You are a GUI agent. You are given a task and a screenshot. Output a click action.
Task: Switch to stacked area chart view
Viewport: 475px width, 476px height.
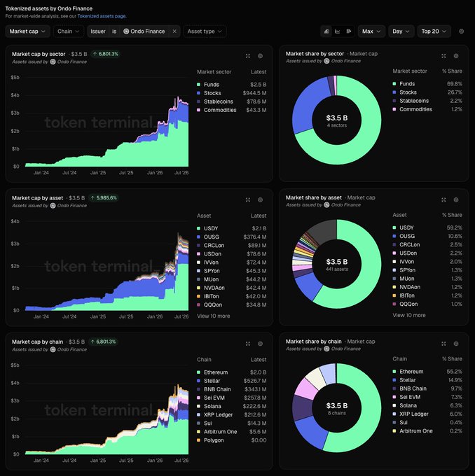[x=326, y=31]
